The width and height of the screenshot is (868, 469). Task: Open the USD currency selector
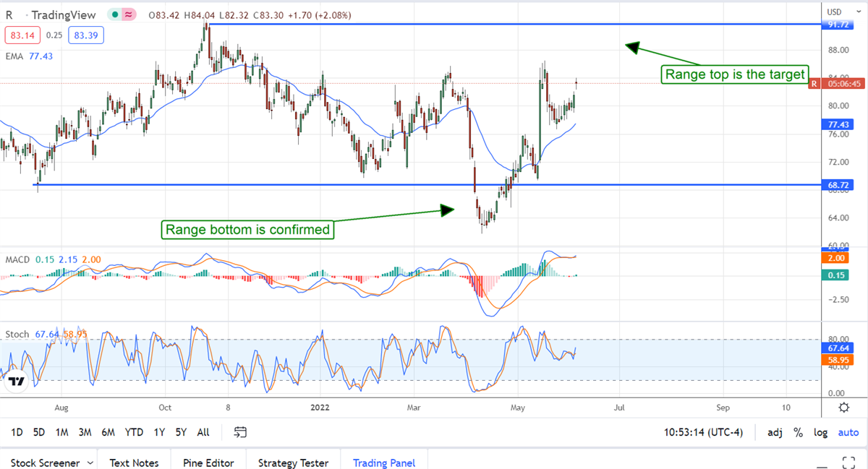pyautogui.click(x=834, y=12)
